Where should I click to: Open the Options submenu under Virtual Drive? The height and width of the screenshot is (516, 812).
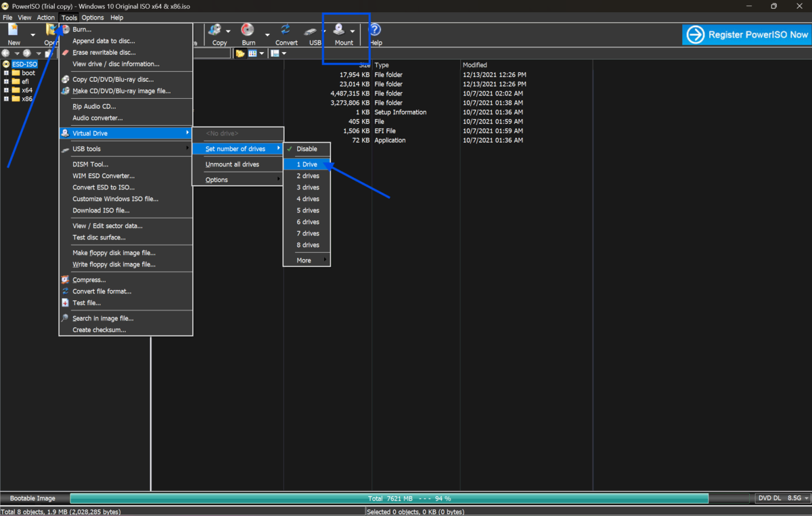[238, 180]
